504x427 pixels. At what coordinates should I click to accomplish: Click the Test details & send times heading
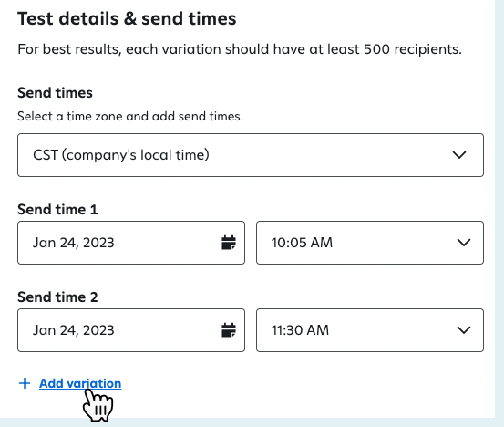127,18
